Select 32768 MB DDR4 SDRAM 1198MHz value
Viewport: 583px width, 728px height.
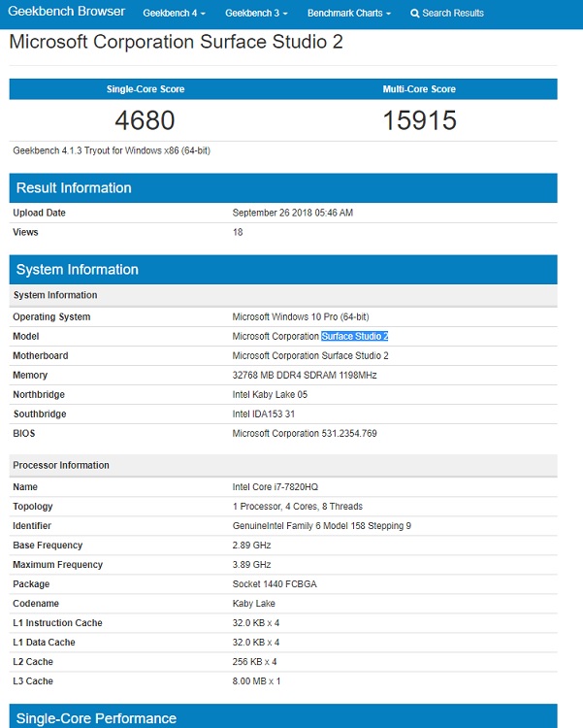click(305, 375)
